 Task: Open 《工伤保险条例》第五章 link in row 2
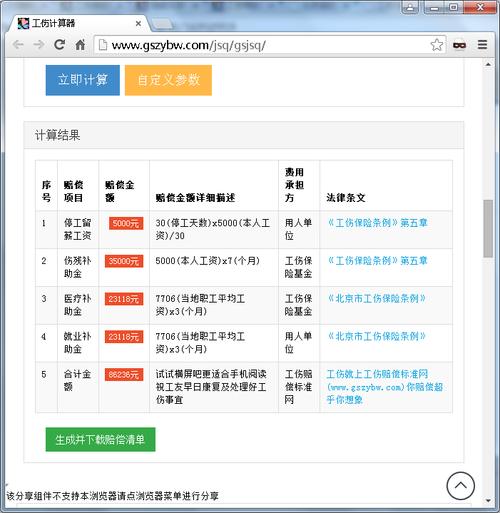pyautogui.click(x=377, y=260)
